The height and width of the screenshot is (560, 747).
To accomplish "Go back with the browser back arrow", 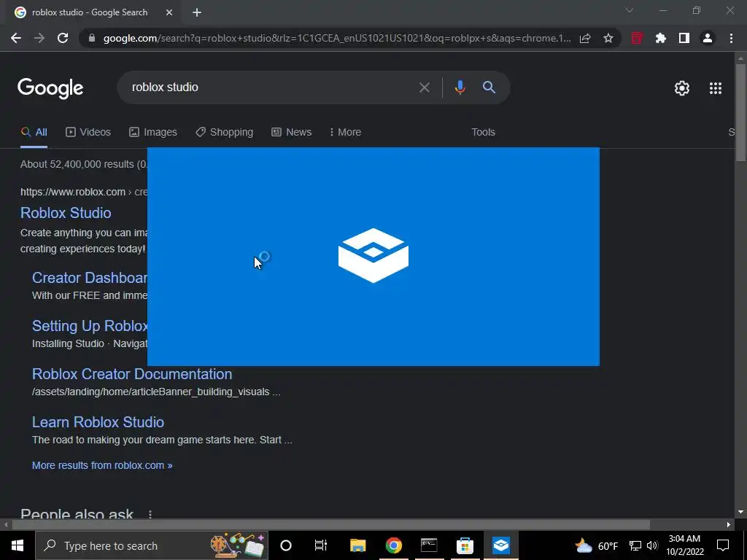I will coord(16,38).
